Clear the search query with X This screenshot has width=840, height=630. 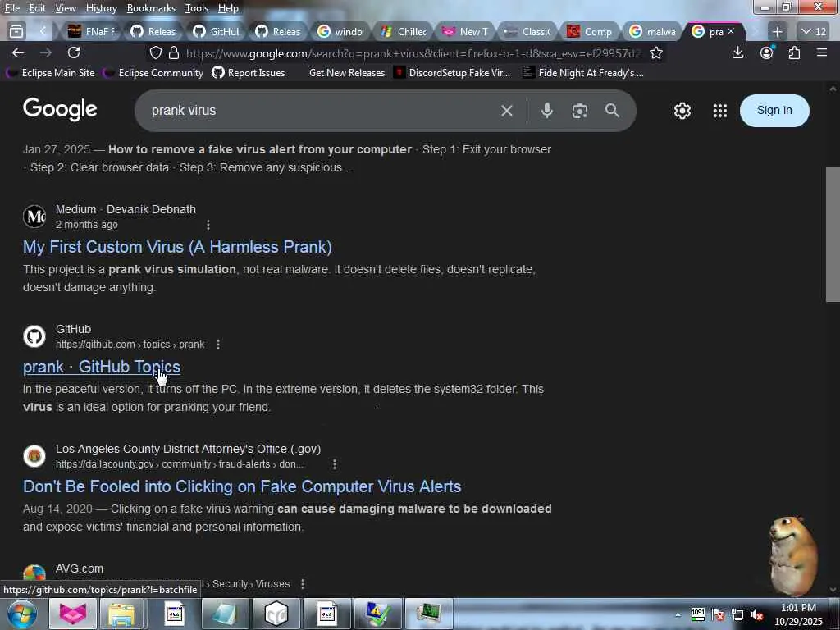pos(507,111)
